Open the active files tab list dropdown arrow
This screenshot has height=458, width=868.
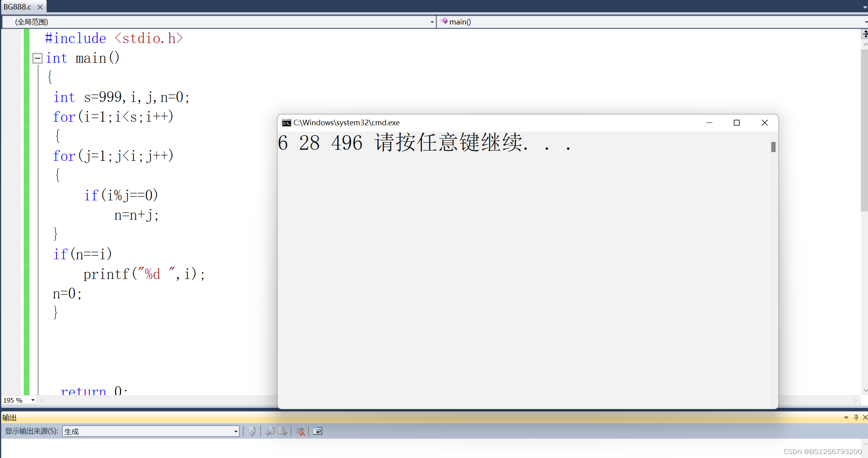pos(865,7)
